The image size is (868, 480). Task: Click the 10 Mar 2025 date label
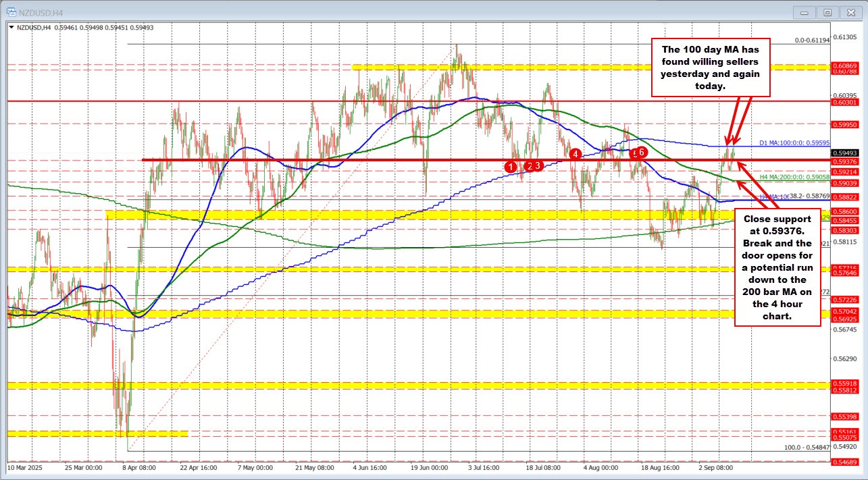25,466
